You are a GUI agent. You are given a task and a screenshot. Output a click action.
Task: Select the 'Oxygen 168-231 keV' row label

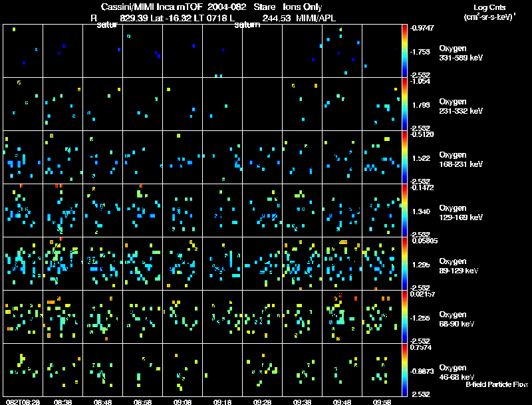461,160
